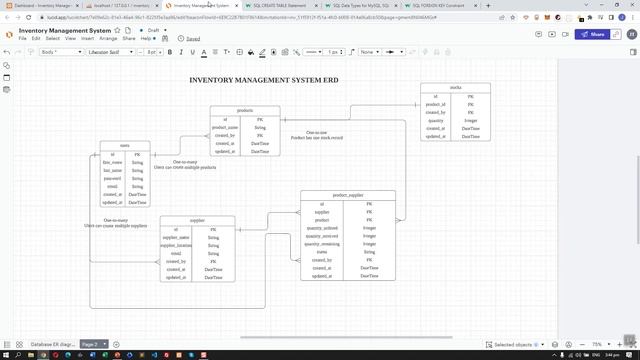The image size is (640, 360).
Task: Open the Insert menu
Action: (x=87, y=38)
